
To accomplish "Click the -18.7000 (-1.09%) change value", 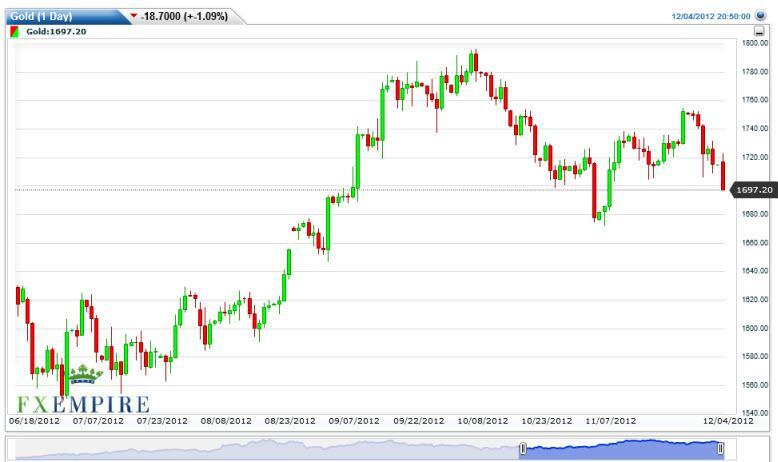I will tap(186, 17).
